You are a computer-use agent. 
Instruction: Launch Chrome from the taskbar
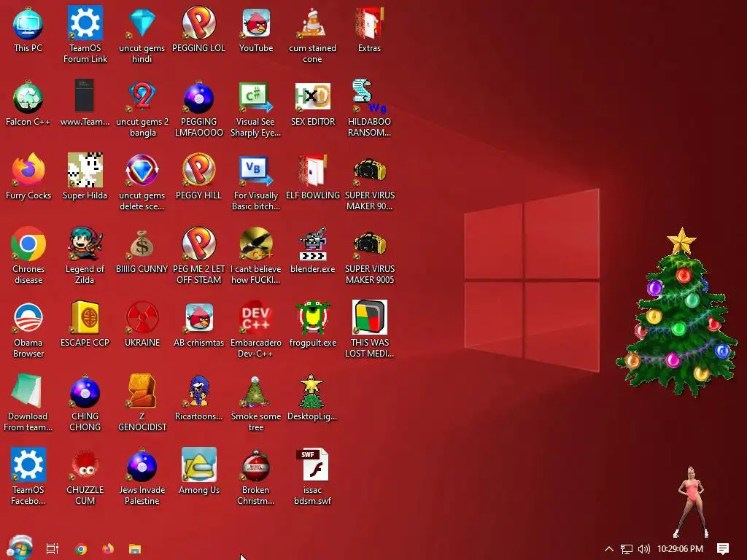(x=81, y=549)
